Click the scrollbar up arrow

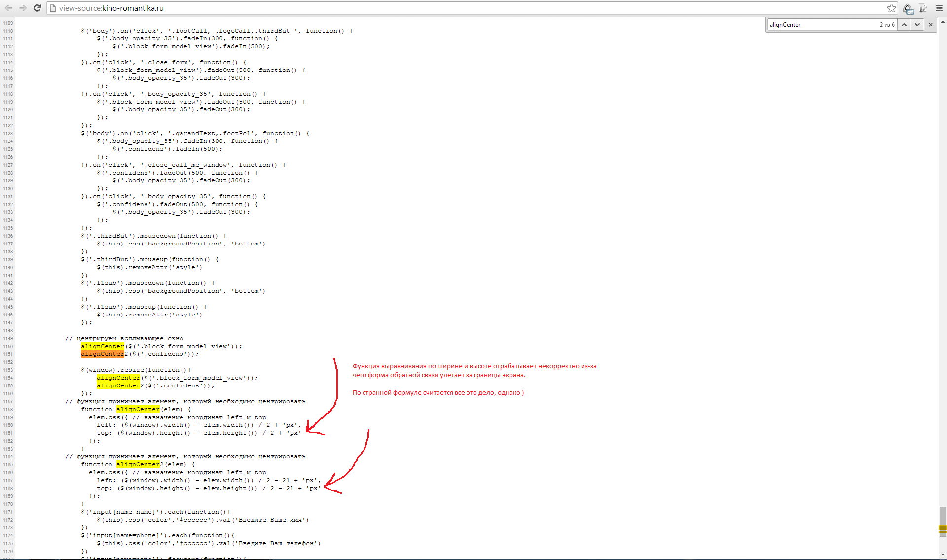(x=943, y=22)
